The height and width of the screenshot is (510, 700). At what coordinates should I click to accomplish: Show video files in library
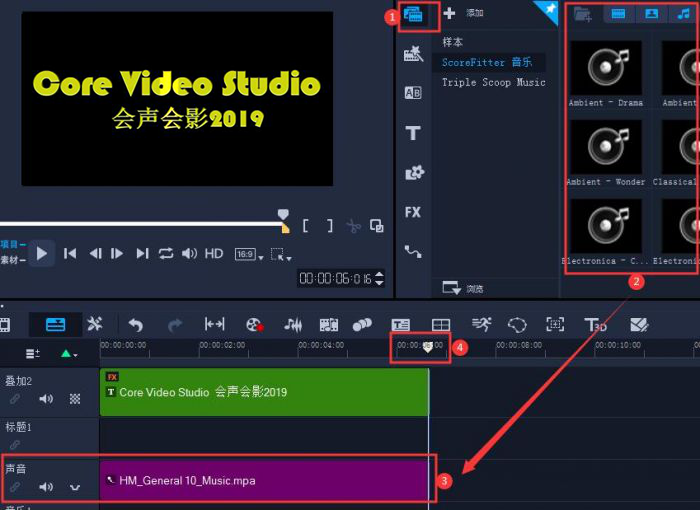(618, 14)
